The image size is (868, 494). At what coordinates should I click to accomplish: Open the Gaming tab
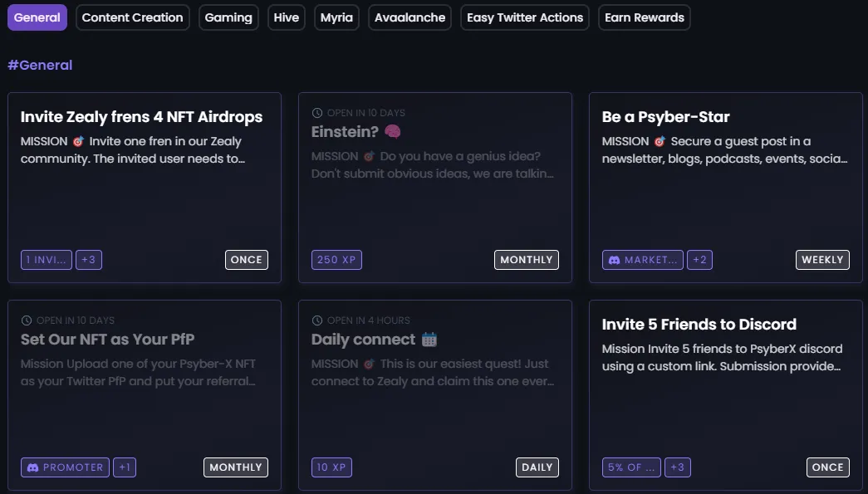pyautogui.click(x=228, y=17)
